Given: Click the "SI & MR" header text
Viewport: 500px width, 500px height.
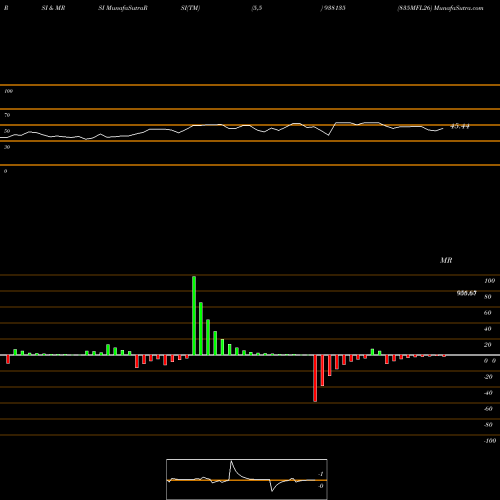Looking at the screenshot, I should (53, 8).
